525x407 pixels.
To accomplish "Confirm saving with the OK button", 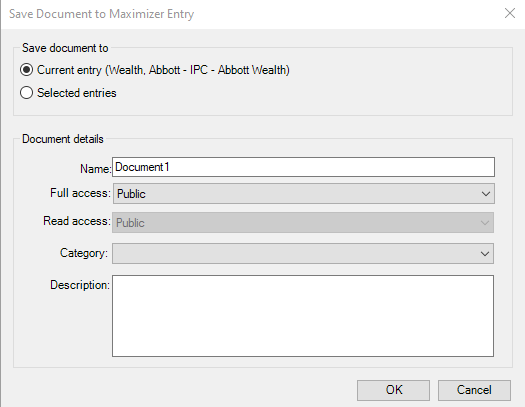I will click(393, 390).
